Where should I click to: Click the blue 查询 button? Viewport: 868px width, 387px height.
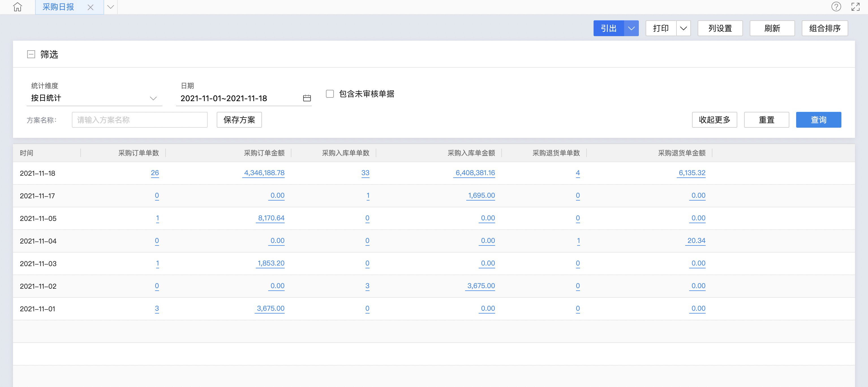(818, 120)
